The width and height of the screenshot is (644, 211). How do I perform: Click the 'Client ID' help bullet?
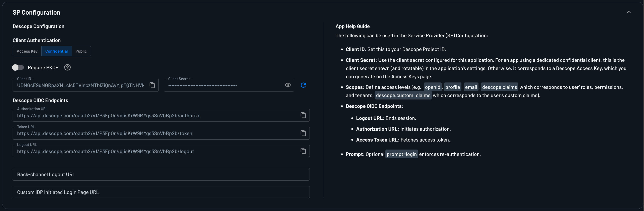click(x=396, y=49)
